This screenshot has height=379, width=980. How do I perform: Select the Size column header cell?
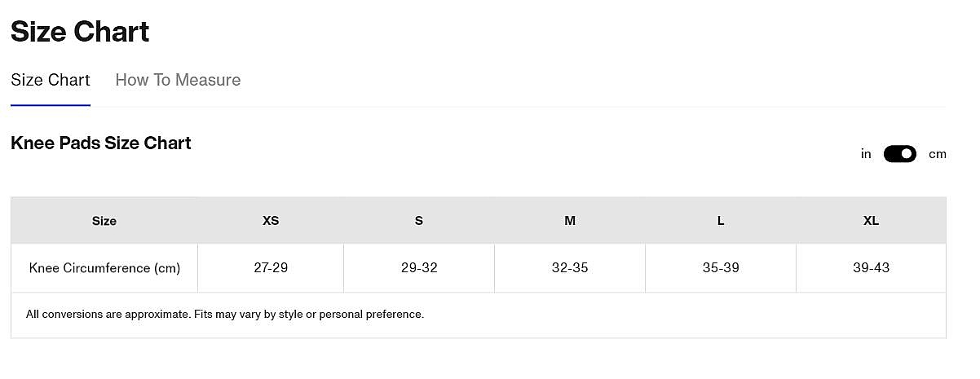(x=104, y=221)
